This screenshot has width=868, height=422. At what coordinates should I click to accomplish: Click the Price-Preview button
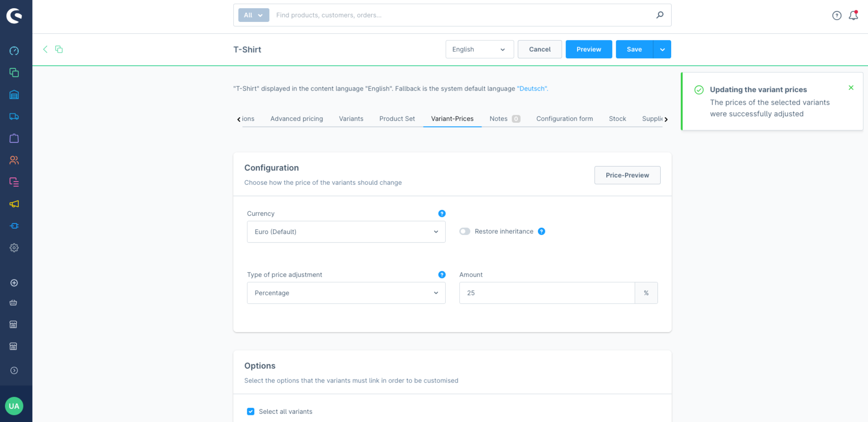[x=627, y=175]
